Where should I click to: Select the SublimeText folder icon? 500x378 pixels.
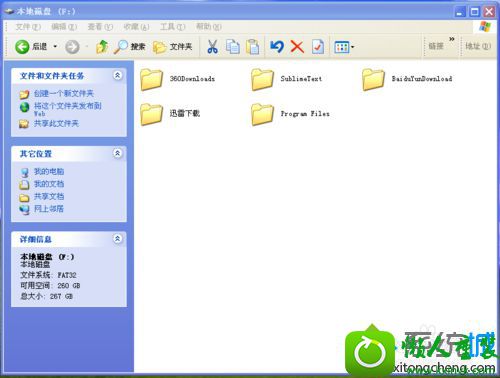pos(262,80)
